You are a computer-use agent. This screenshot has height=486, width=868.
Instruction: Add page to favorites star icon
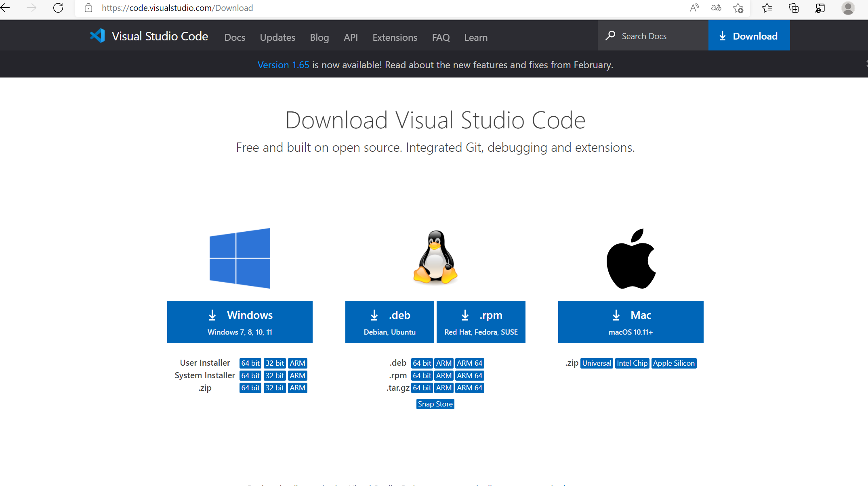coord(738,8)
